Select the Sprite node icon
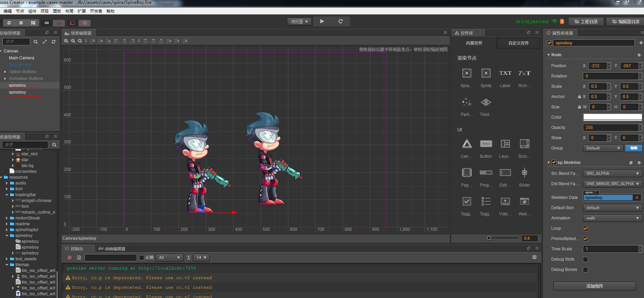This screenshot has height=298, width=644. click(486, 73)
